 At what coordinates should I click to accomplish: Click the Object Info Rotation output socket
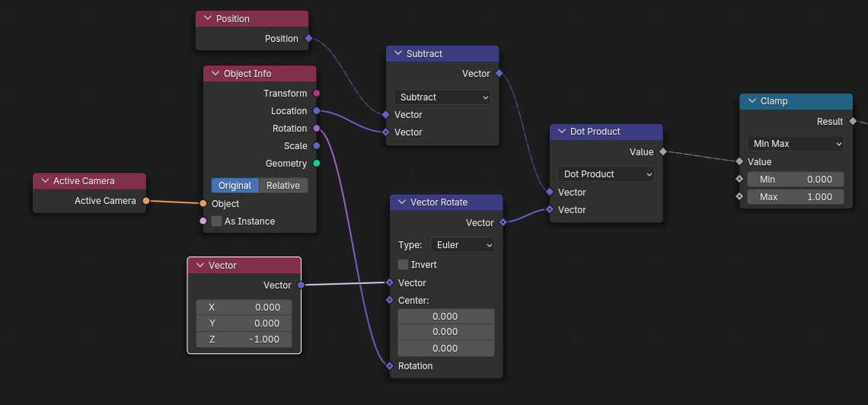tap(316, 129)
